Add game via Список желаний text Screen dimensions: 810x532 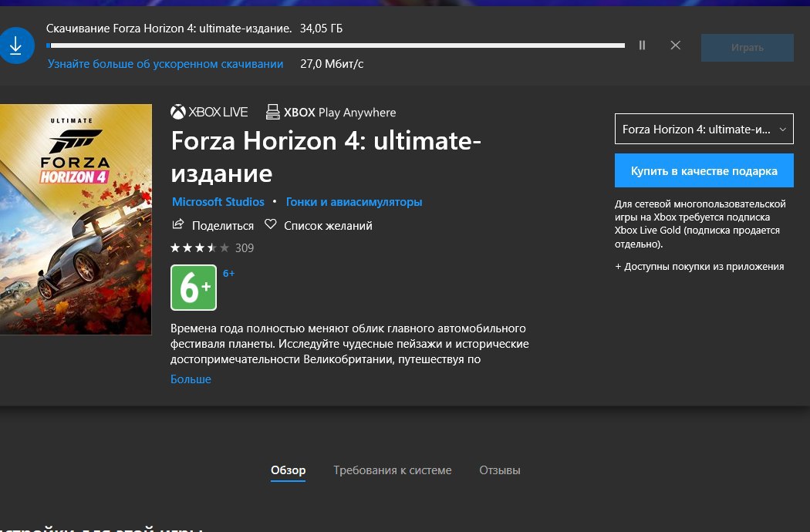click(328, 226)
